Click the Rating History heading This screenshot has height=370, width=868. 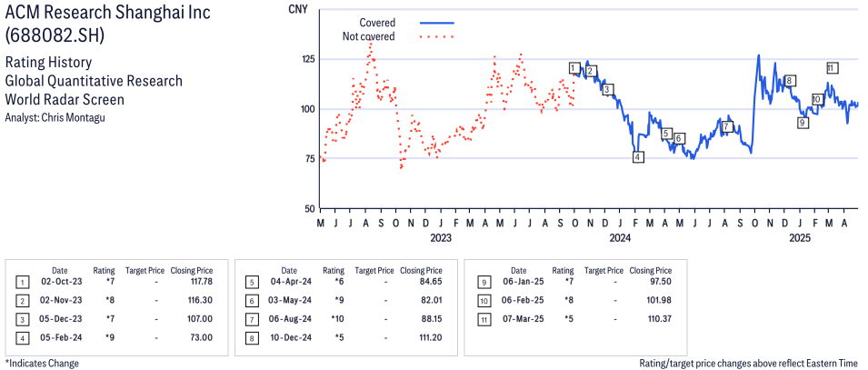point(48,62)
